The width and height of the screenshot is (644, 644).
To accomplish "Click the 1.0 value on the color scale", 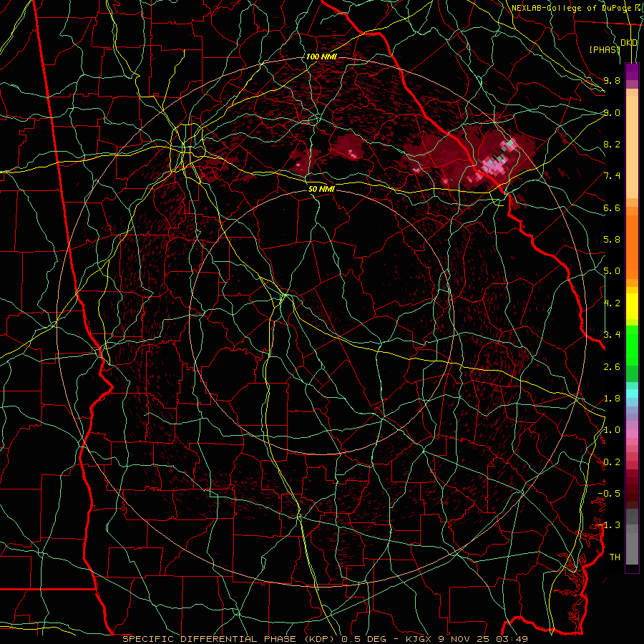I will (612, 430).
